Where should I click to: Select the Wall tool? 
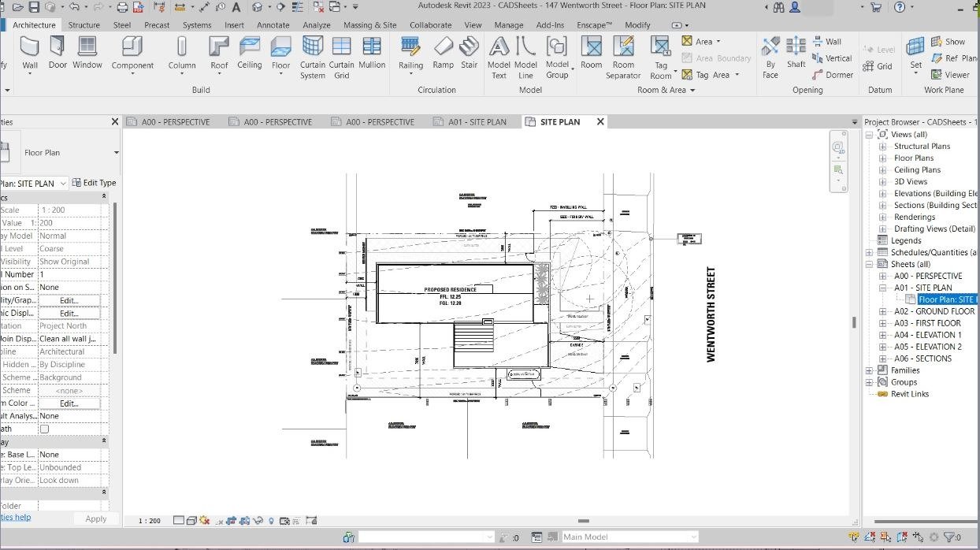(30, 55)
